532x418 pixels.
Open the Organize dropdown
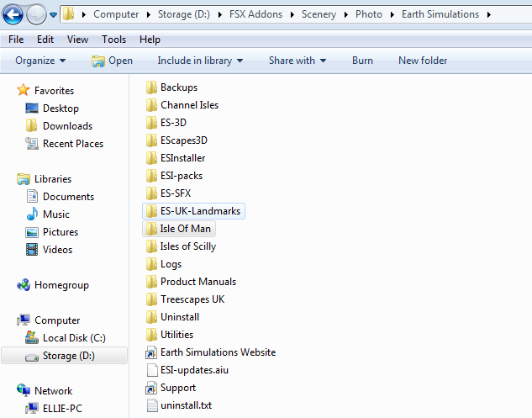pyautogui.click(x=40, y=61)
